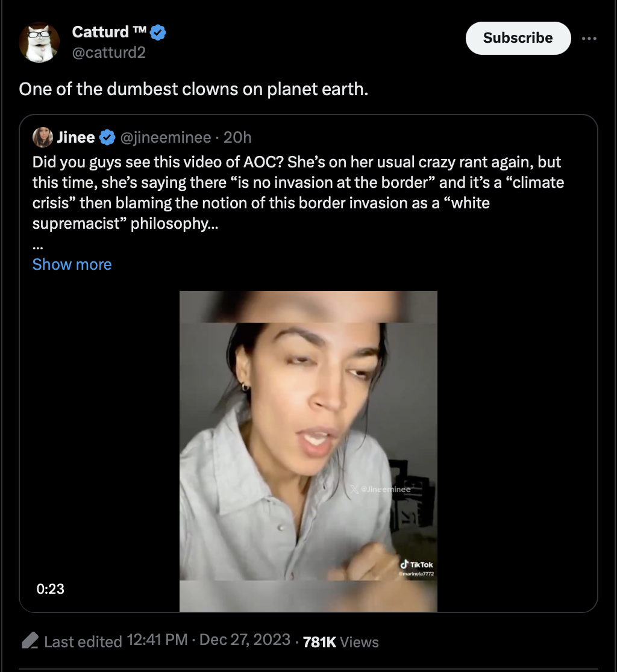Image resolution: width=617 pixels, height=672 pixels.
Task: Go to the @catturd2 handle
Action: pyautogui.click(x=109, y=53)
